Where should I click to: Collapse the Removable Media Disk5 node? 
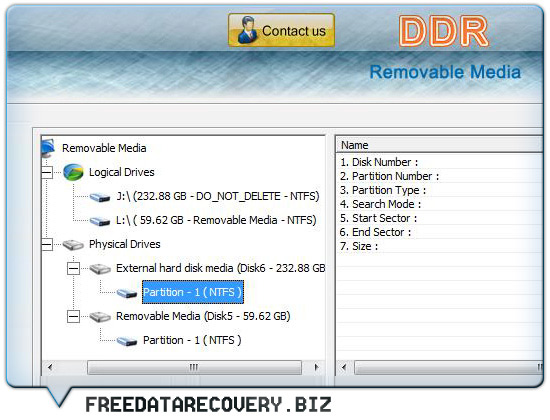coord(73,317)
